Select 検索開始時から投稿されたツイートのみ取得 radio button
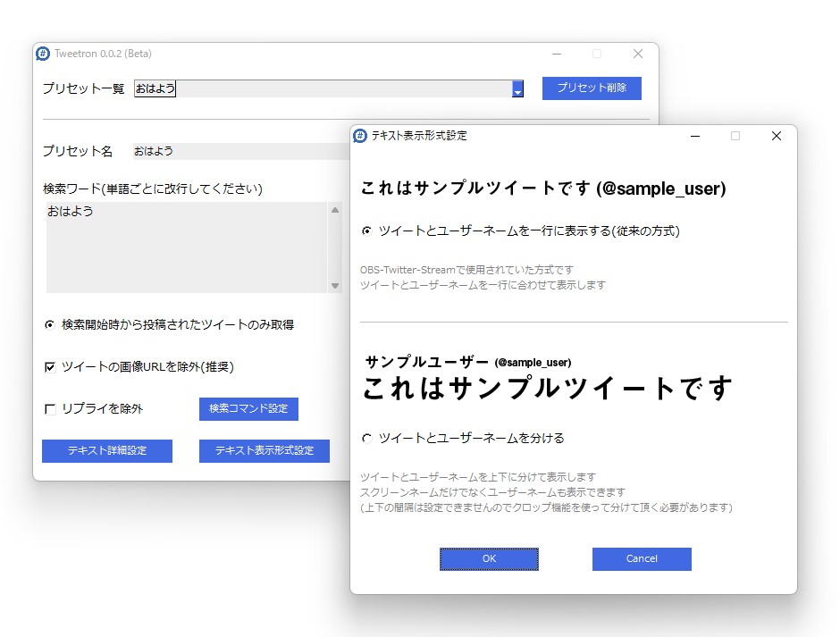 tap(50, 327)
